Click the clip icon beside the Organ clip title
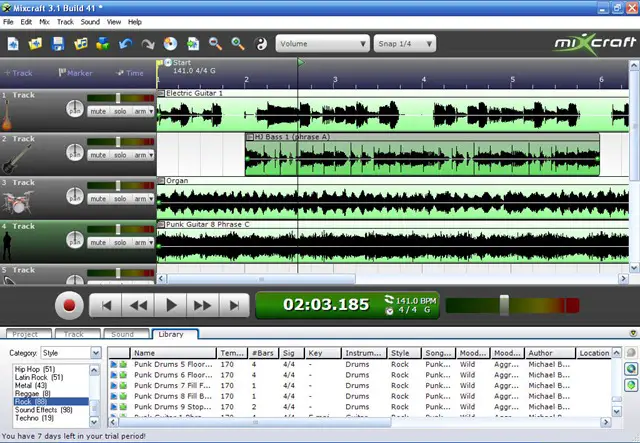Screen dimensions: 640x443 pyautogui.click(x=161, y=180)
